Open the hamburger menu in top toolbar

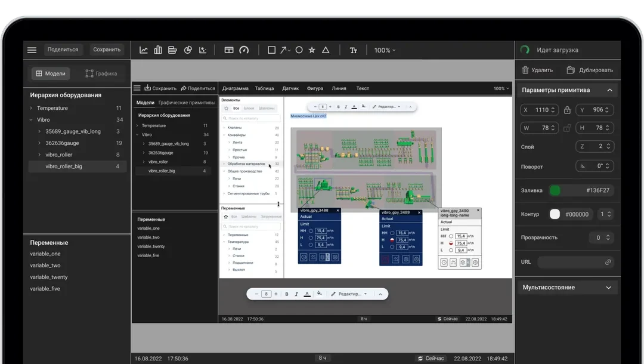pos(32,50)
